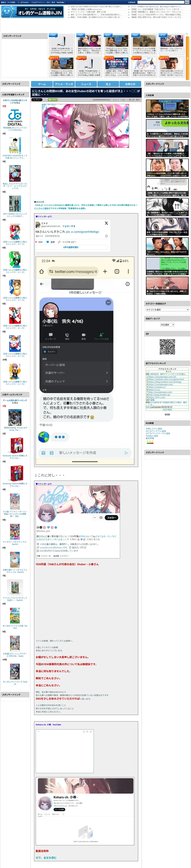Click the JUMP COMICS DIGITAL cover image
Image resolution: width=191 pixels, height=868 pixels.
coord(15,118)
